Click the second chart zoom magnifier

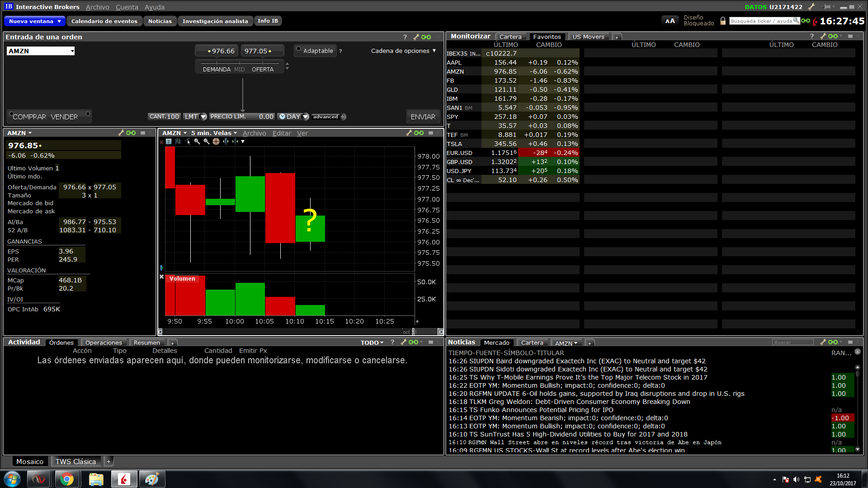point(207,141)
